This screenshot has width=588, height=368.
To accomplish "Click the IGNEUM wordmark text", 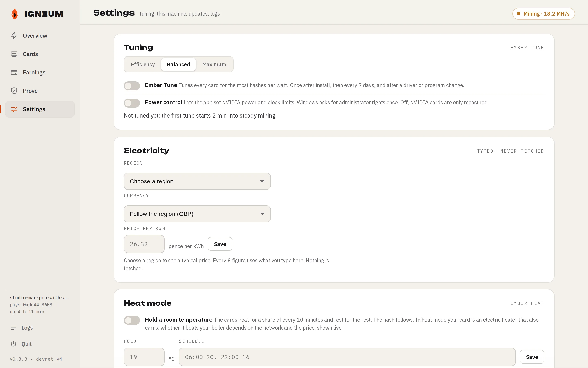I will click(x=44, y=14).
